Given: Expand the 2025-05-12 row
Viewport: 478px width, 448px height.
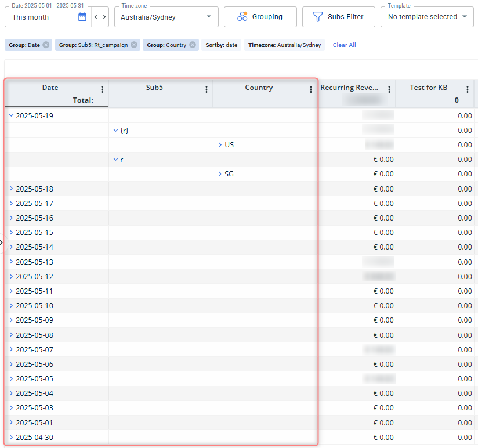Looking at the screenshot, I should click(x=11, y=276).
